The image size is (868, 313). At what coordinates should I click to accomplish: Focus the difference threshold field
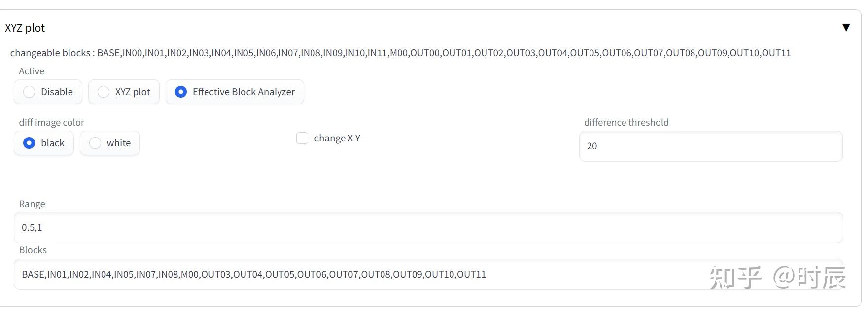[710, 146]
